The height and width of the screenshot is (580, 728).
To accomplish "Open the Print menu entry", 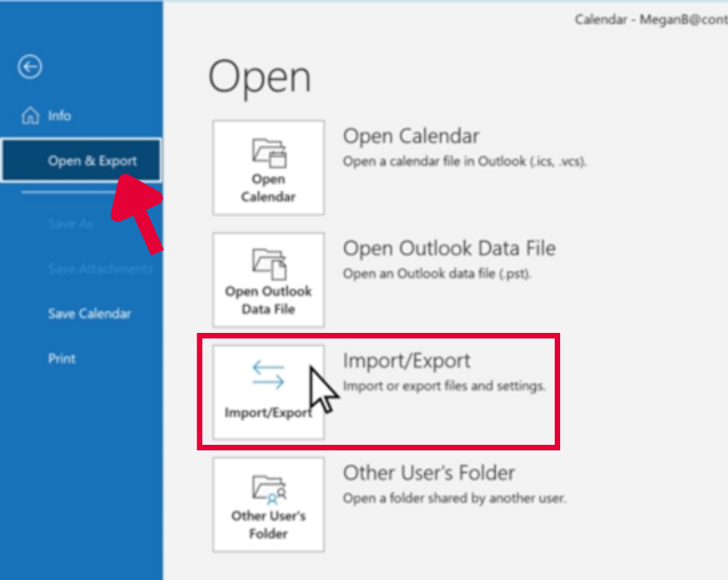I will (x=62, y=358).
